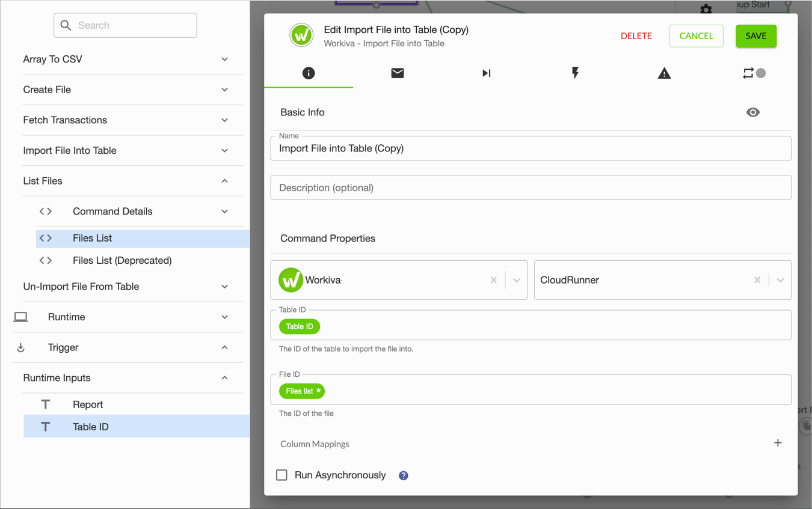Click the code icon beside Files List
This screenshot has height=509, width=812.
coord(46,238)
